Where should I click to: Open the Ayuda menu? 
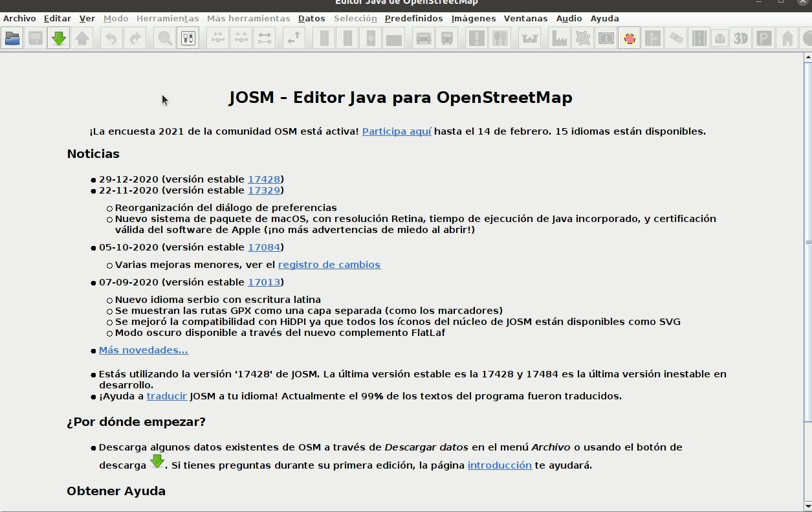tap(605, 18)
